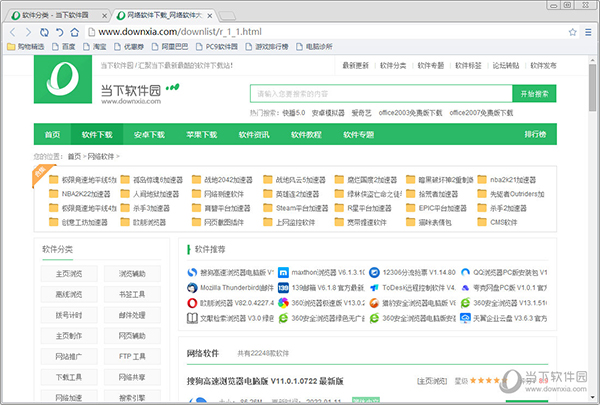Click the red Opera browser V82 icon

[192, 303]
